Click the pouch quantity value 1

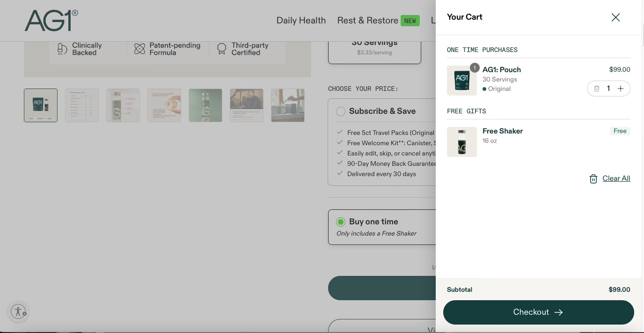click(608, 89)
